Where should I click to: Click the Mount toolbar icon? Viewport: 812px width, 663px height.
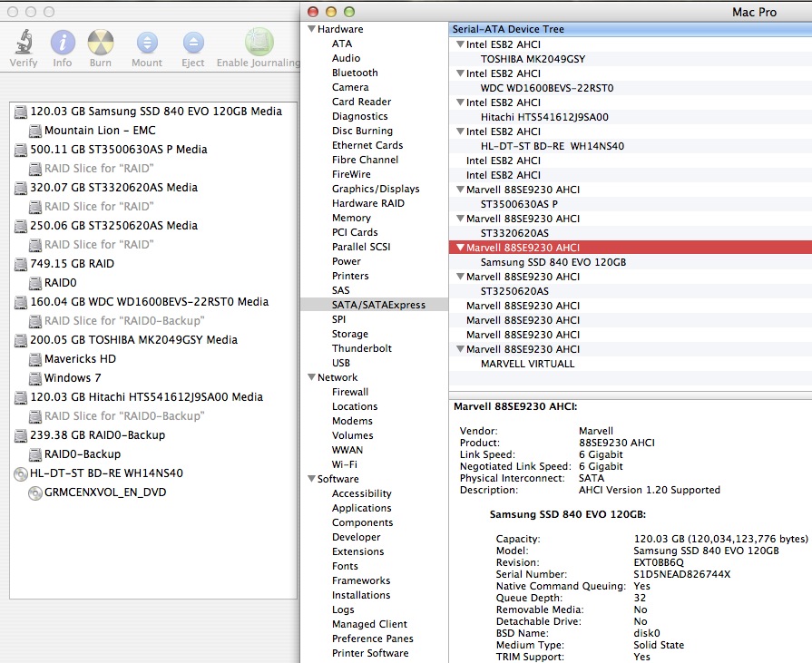(x=147, y=42)
